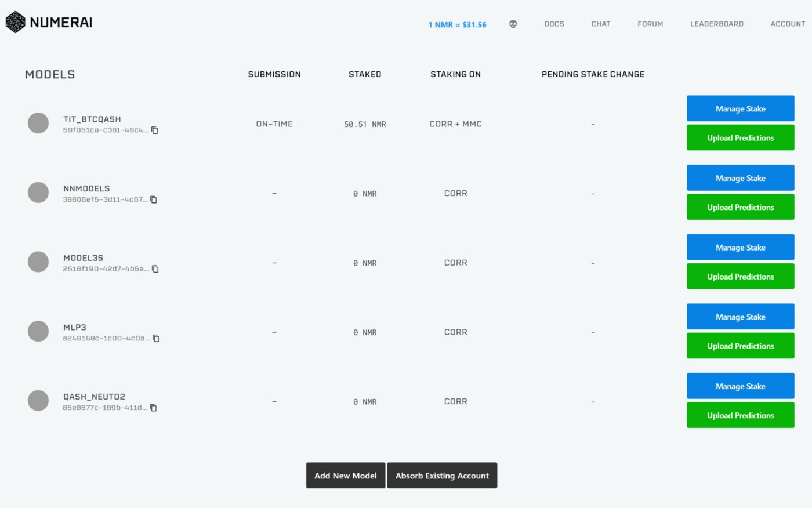Click the skull icon in header
Image resolution: width=812 pixels, height=508 pixels.
tap(513, 24)
